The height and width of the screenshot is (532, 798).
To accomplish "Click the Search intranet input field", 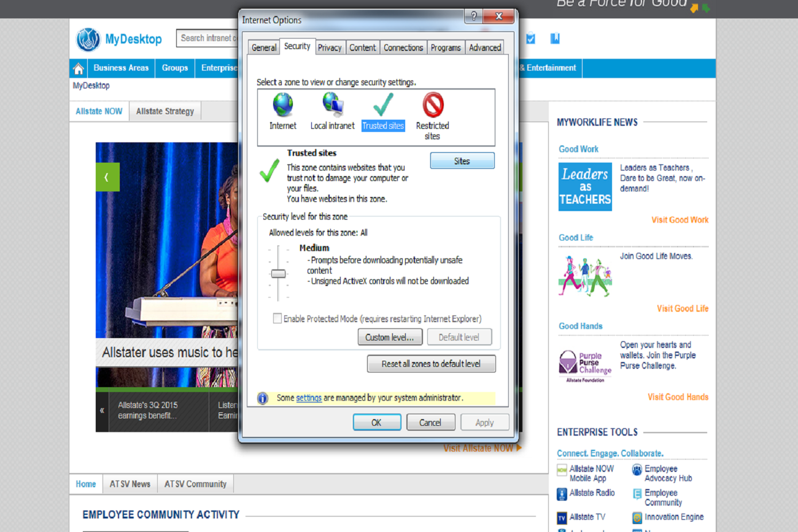I will click(x=207, y=38).
